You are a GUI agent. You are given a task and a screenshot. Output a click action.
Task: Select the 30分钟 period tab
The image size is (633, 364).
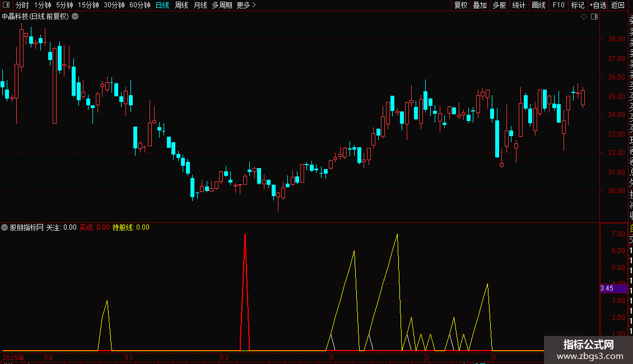point(114,5)
